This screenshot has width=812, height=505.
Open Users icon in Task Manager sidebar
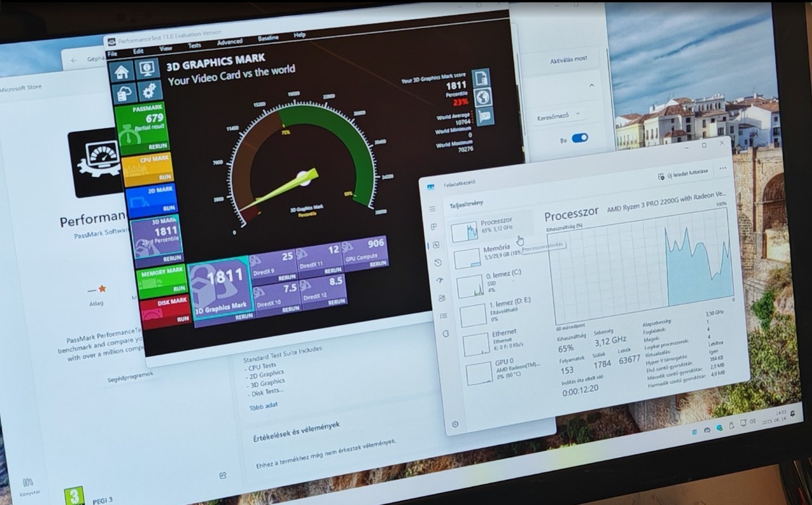pyautogui.click(x=442, y=298)
